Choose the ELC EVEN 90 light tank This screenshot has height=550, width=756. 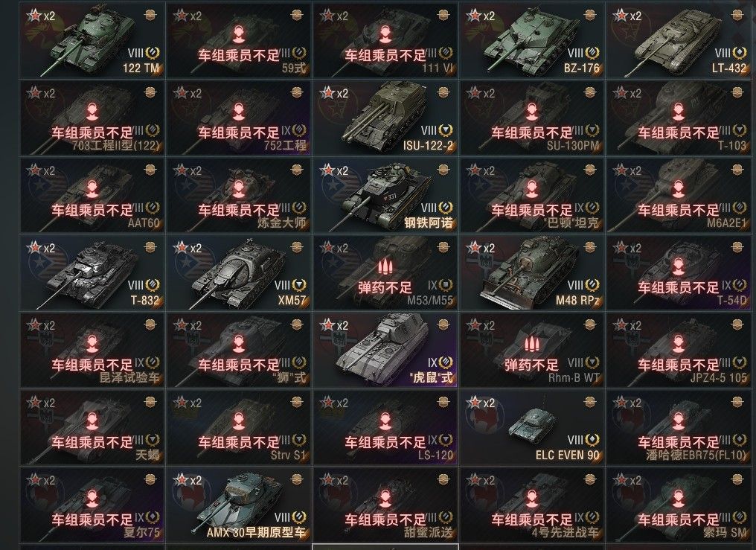coord(531,427)
